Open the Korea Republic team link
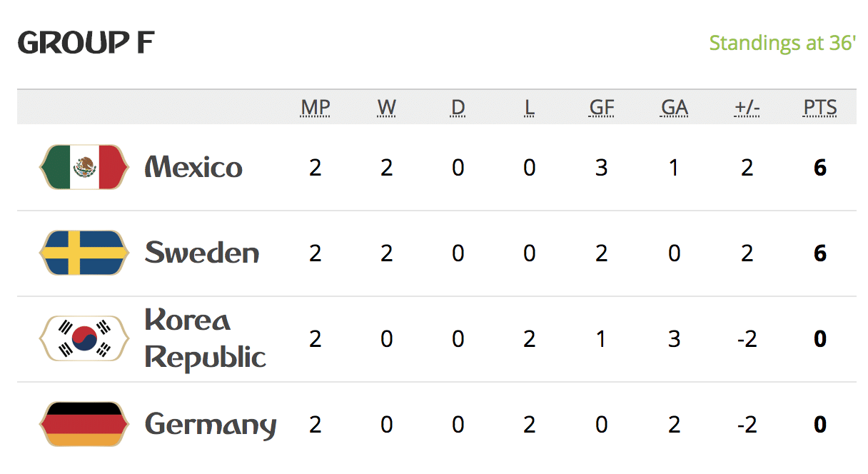The width and height of the screenshot is (868, 474). pos(206,338)
